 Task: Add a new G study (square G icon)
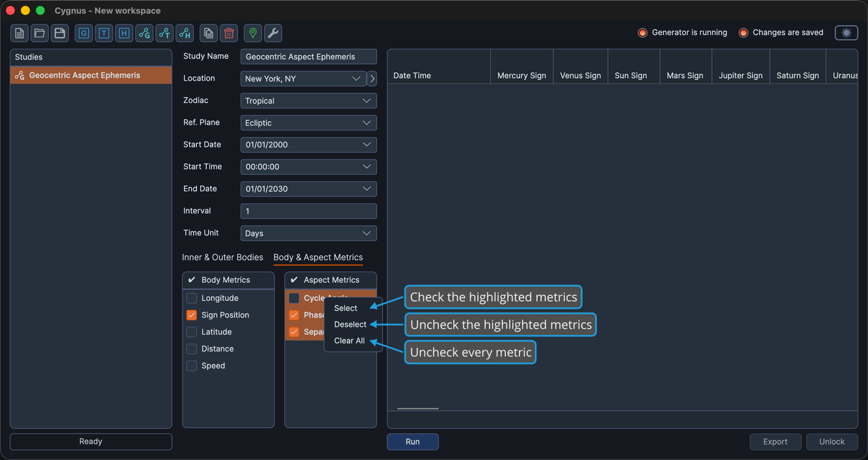click(x=84, y=33)
